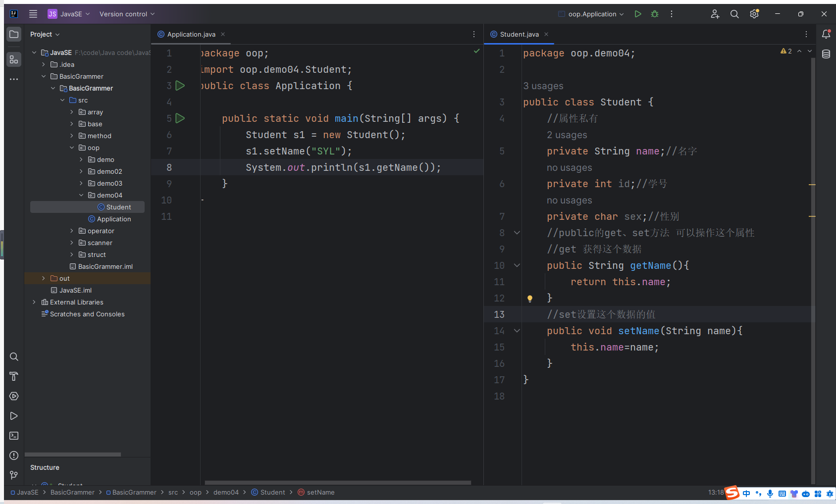836x504 pixels.
Task: Click the '3 usages' hint above Student class
Action: pos(543,86)
